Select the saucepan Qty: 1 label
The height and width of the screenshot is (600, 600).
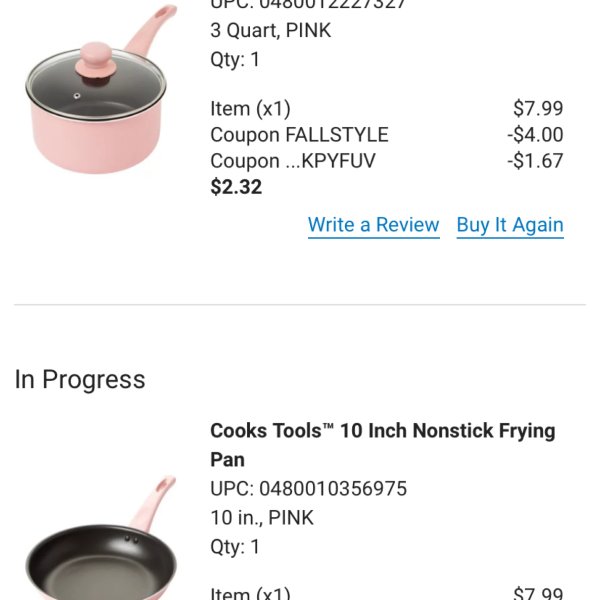[235, 59]
